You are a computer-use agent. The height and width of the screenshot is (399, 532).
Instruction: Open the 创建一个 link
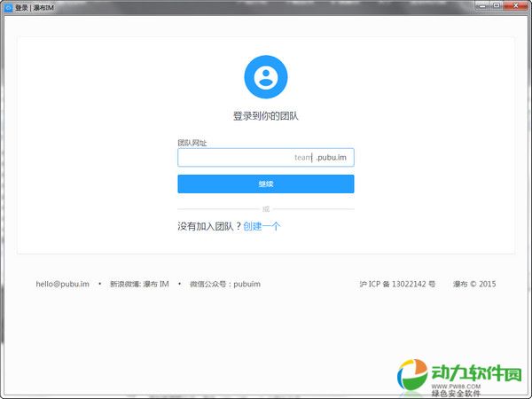(262, 226)
